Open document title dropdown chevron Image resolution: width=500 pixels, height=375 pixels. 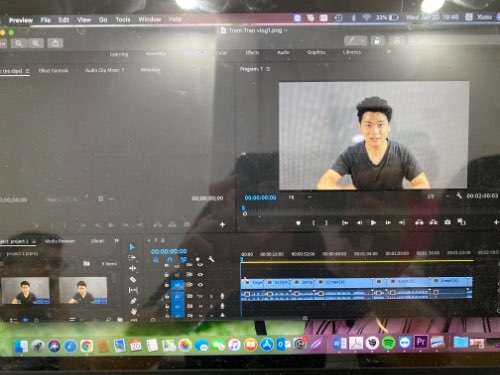coord(286,30)
